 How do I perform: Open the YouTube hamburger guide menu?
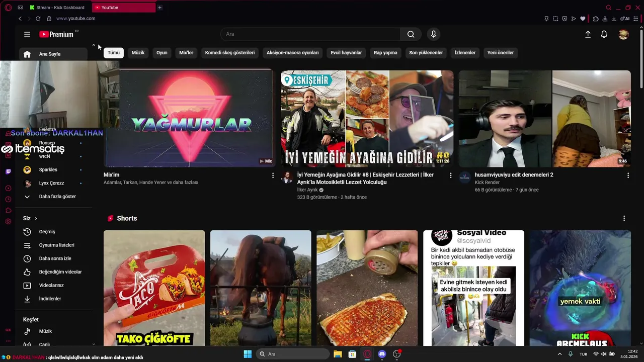tap(27, 34)
